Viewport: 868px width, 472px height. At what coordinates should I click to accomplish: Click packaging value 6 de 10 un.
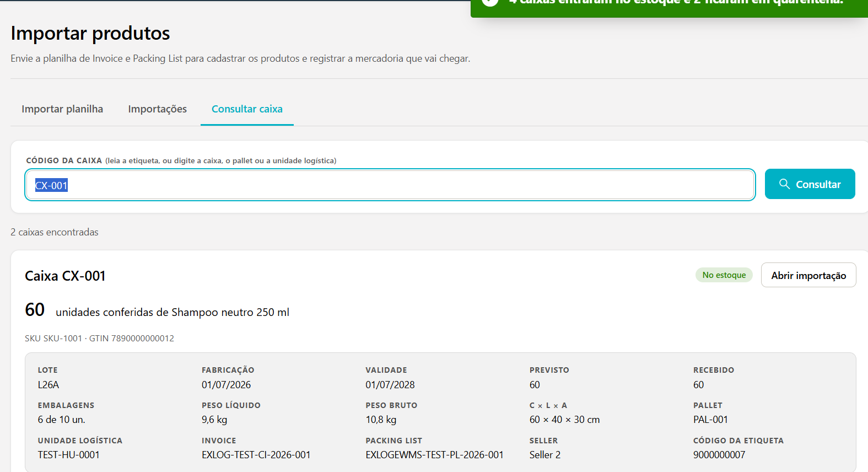61,420
